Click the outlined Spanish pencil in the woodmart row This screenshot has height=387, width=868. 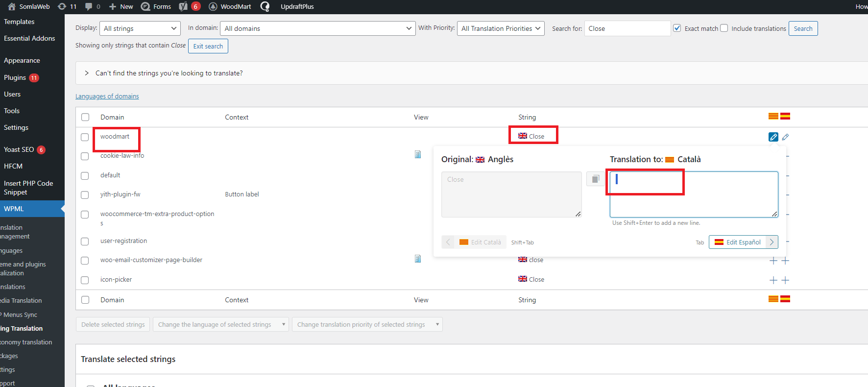pos(785,137)
